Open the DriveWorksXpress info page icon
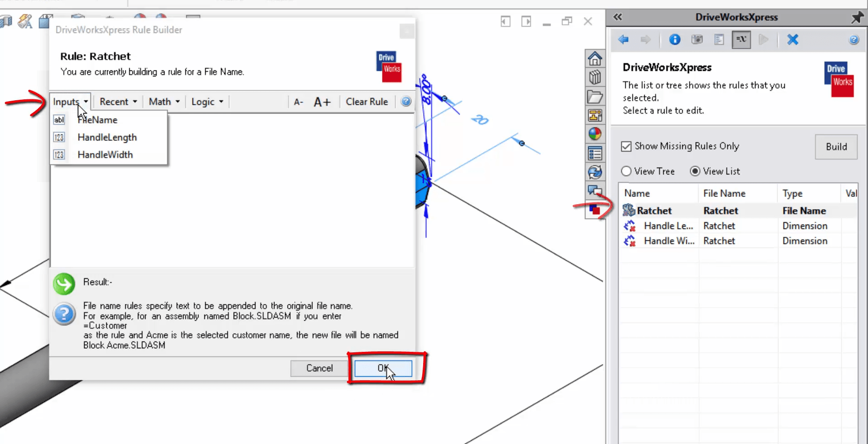This screenshot has height=444, width=868. pos(675,40)
